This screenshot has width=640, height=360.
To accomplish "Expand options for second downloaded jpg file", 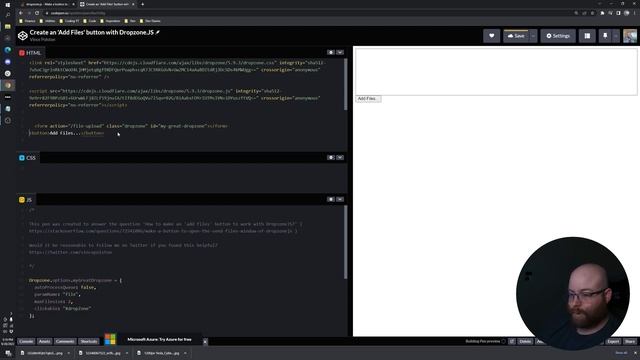I will pos(127,353).
